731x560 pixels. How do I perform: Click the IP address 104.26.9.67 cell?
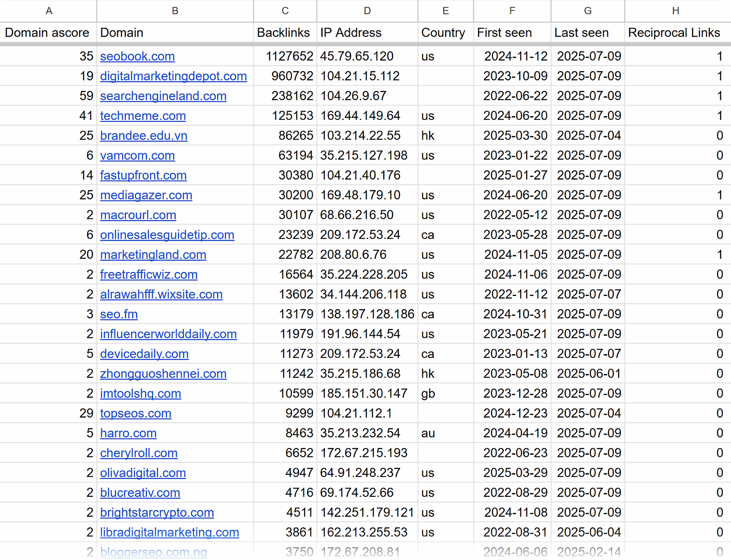tap(353, 96)
